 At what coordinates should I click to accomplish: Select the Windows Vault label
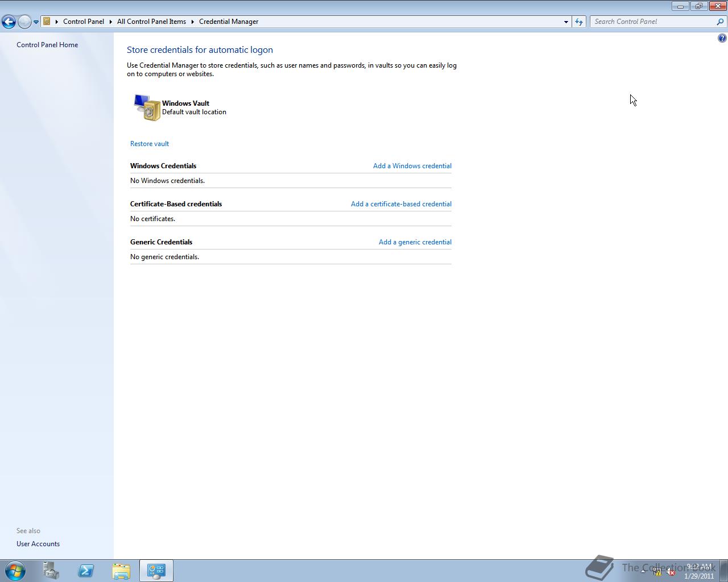[x=185, y=103]
